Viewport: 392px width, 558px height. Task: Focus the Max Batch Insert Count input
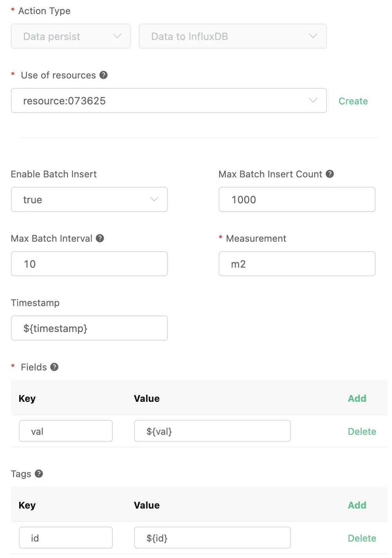point(297,200)
